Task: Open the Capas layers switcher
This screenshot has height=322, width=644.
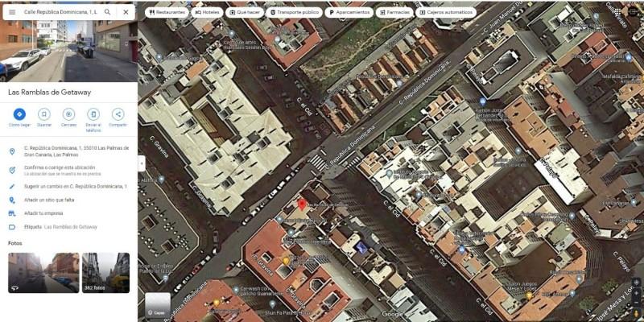Action: click(158, 305)
